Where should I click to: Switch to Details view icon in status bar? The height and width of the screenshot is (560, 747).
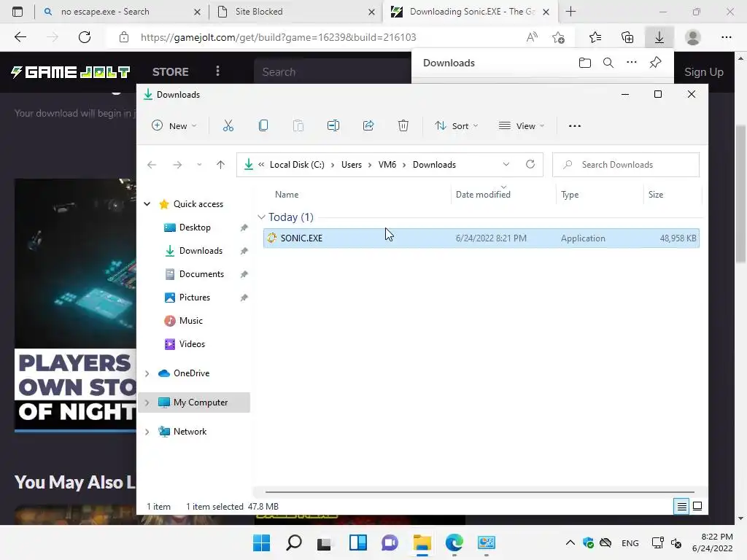[x=682, y=506]
